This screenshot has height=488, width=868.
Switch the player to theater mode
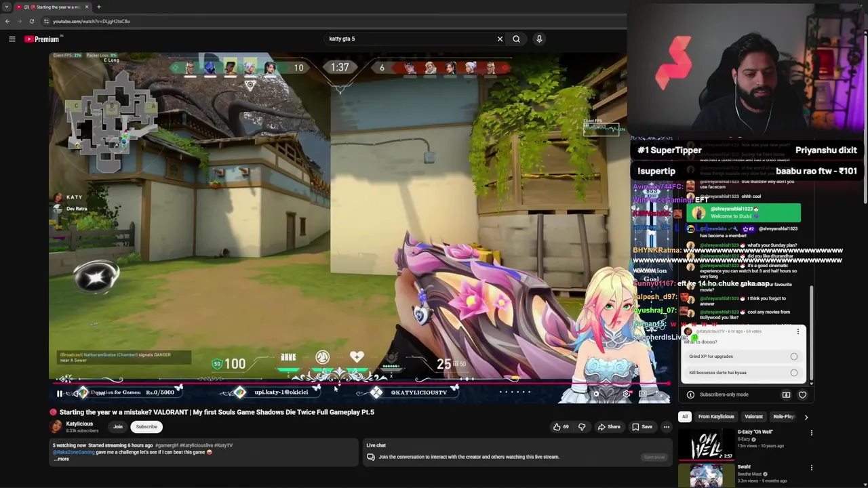coord(642,394)
